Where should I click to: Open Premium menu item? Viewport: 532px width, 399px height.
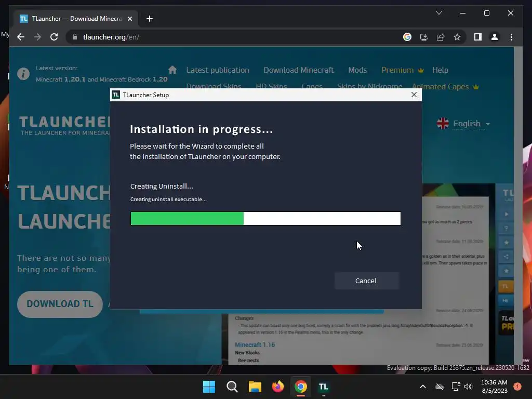coord(403,70)
